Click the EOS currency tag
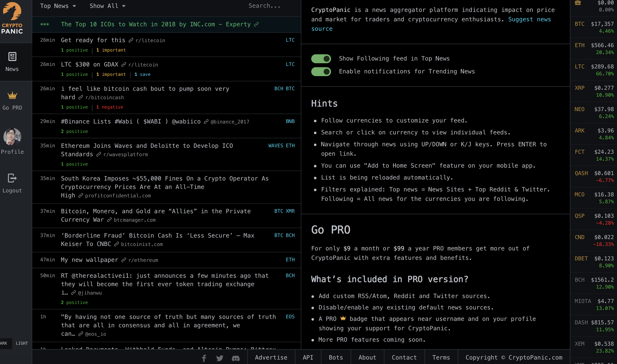This screenshot has height=364, width=617. 290,317
